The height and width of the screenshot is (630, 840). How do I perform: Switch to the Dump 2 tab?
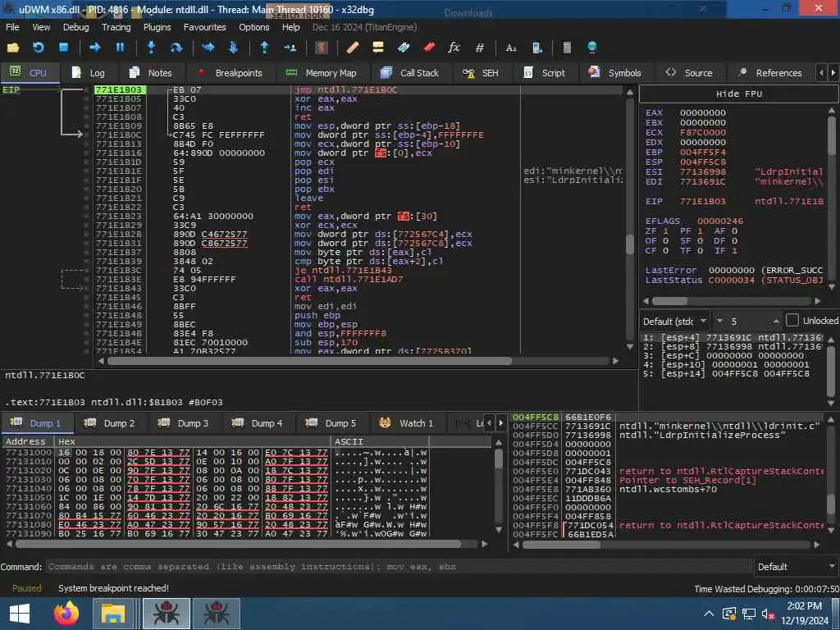click(x=111, y=422)
